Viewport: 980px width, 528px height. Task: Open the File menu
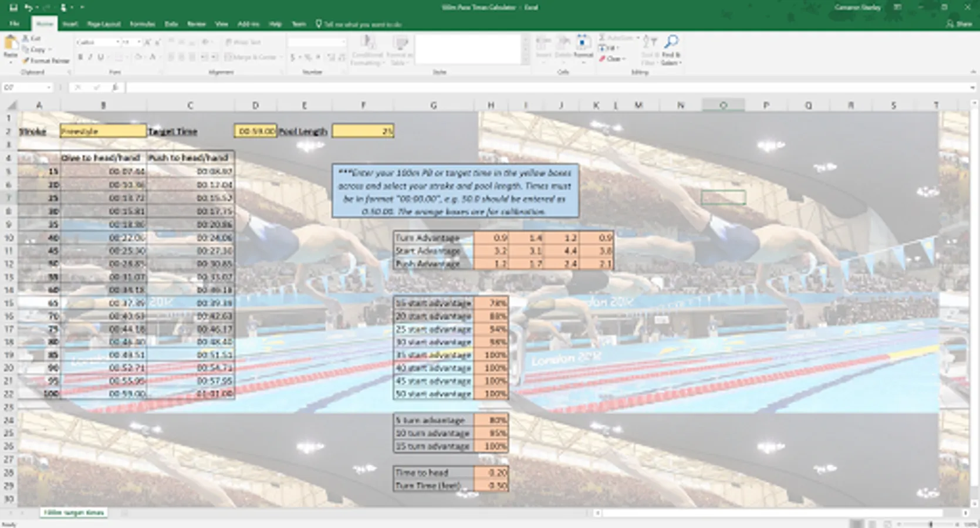(14, 24)
